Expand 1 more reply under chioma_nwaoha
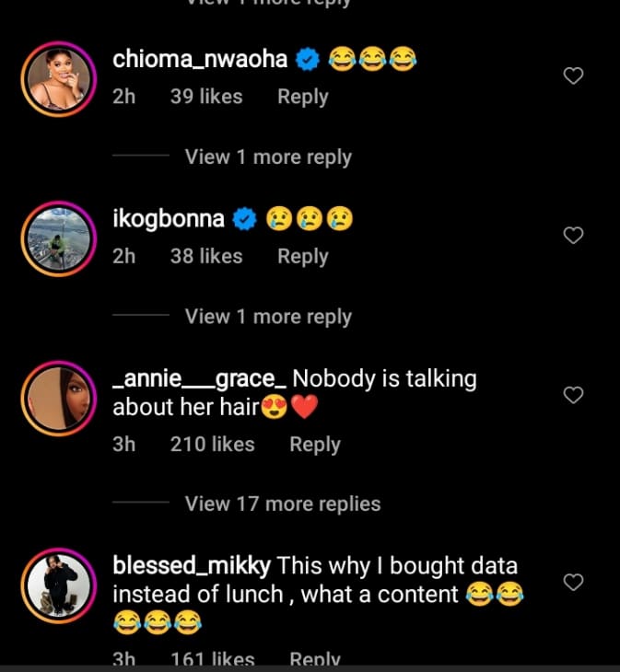Image resolution: width=620 pixels, height=672 pixels. 268,157
